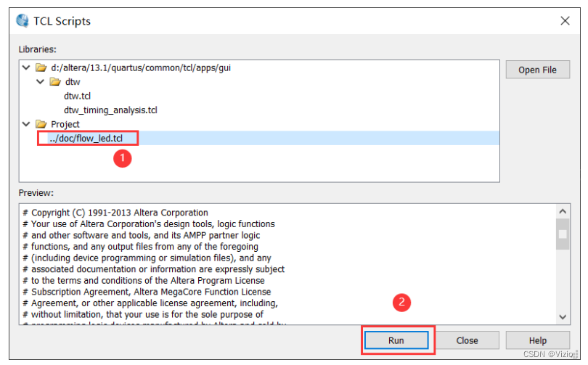
Task: Close the TCL Scripts dialog with X
Action: tap(565, 20)
